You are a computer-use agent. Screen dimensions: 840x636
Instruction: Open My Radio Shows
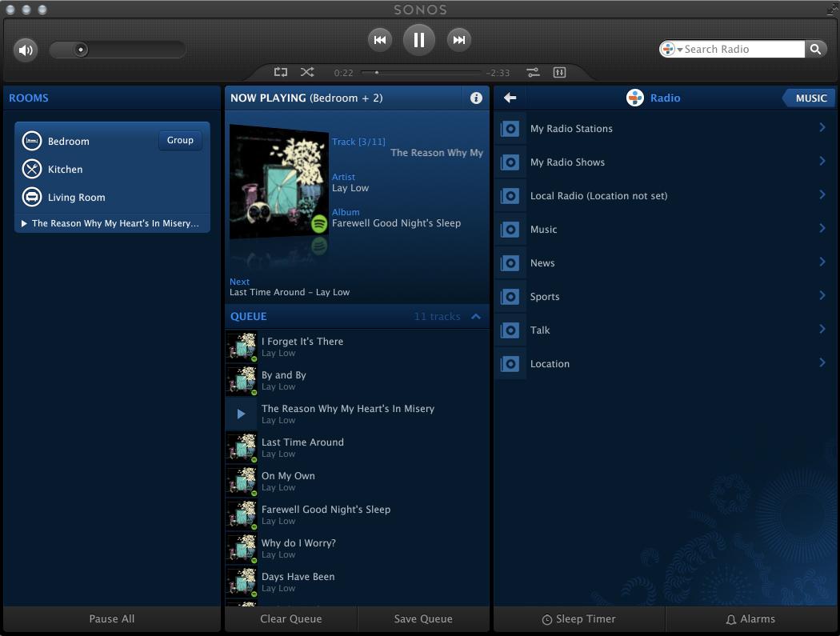(664, 162)
